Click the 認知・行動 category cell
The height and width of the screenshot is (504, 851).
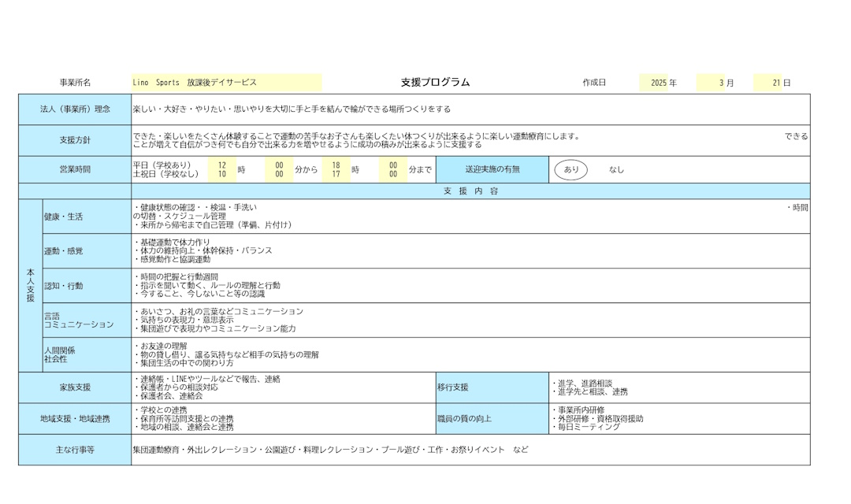87,286
